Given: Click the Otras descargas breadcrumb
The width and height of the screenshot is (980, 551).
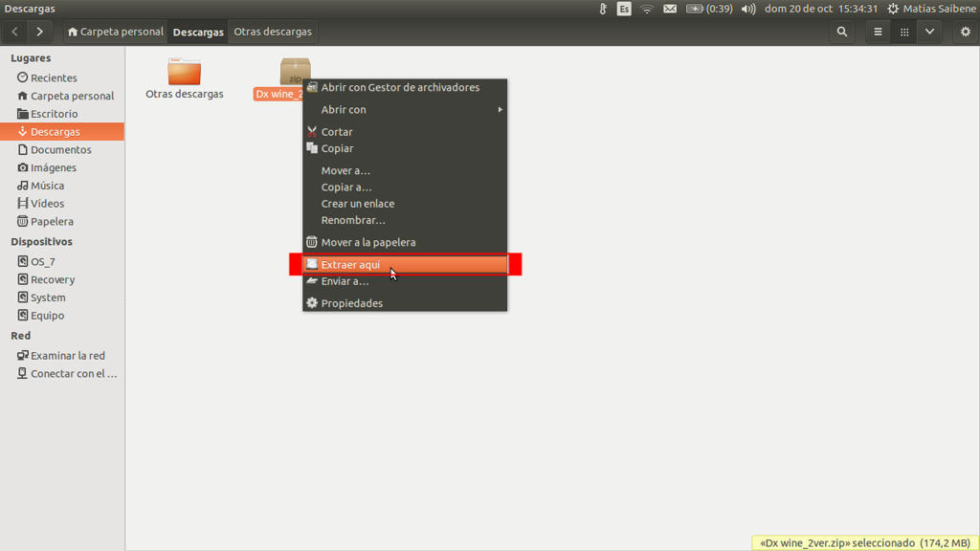Looking at the screenshot, I should (x=273, y=32).
